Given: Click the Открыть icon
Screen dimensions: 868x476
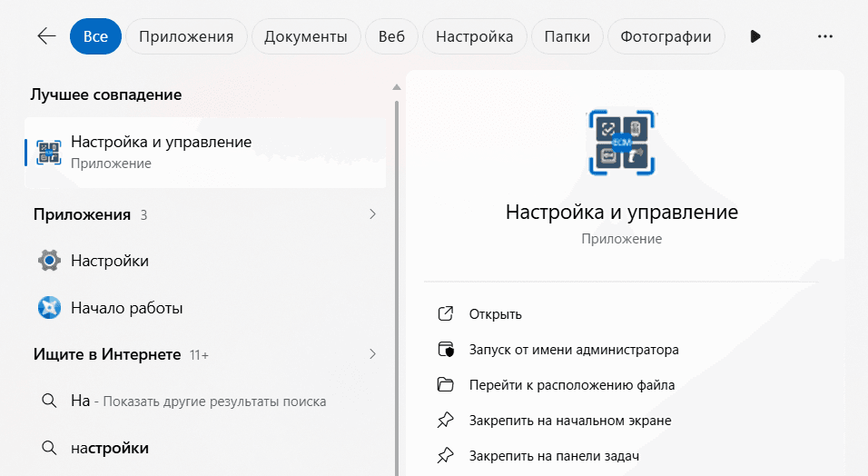Looking at the screenshot, I should (x=446, y=313).
